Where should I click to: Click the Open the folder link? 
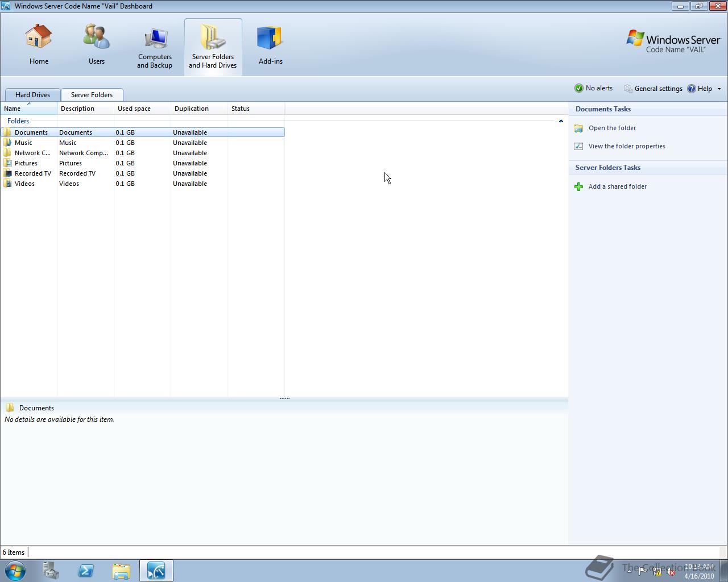[x=612, y=128]
